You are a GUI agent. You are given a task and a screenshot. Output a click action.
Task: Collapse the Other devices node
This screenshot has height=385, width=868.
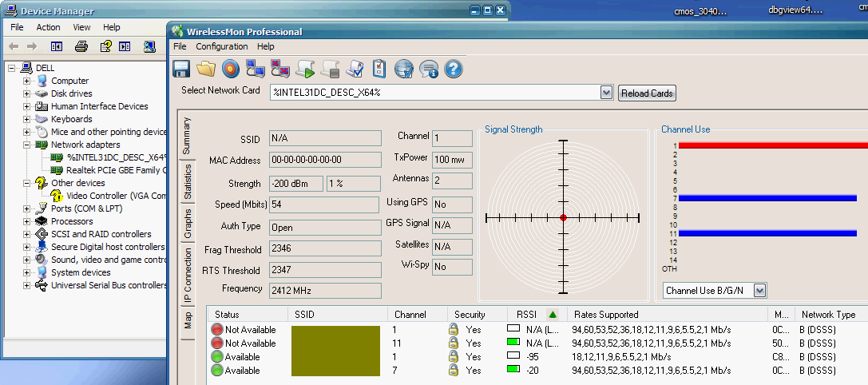(x=26, y=183)
